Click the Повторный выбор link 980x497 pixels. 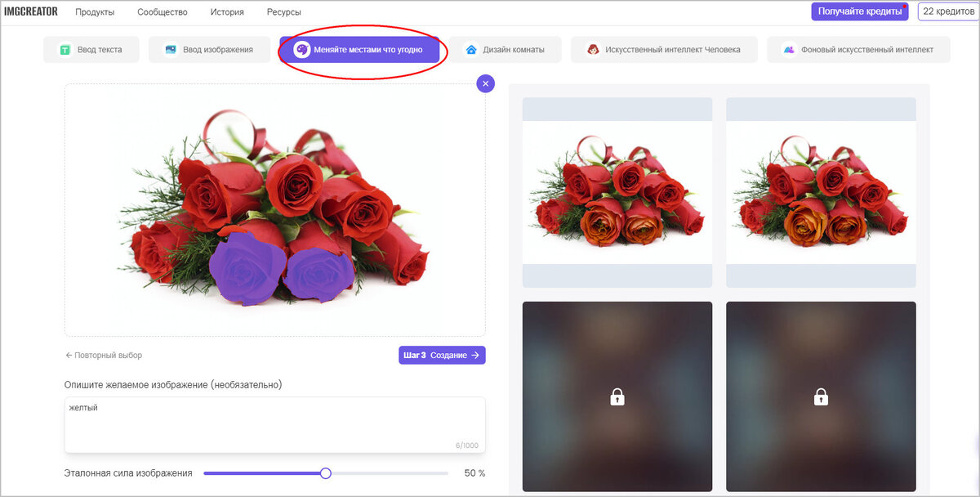(104, 356)
